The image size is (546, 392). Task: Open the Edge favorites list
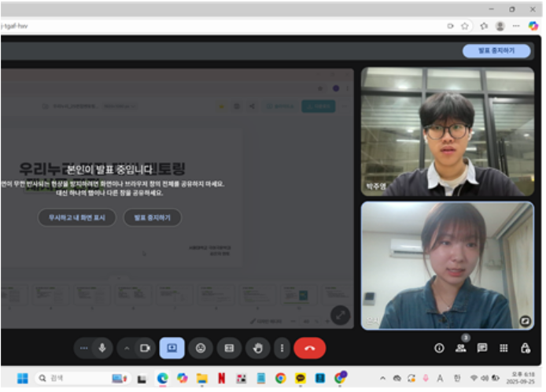coord(484,26)
